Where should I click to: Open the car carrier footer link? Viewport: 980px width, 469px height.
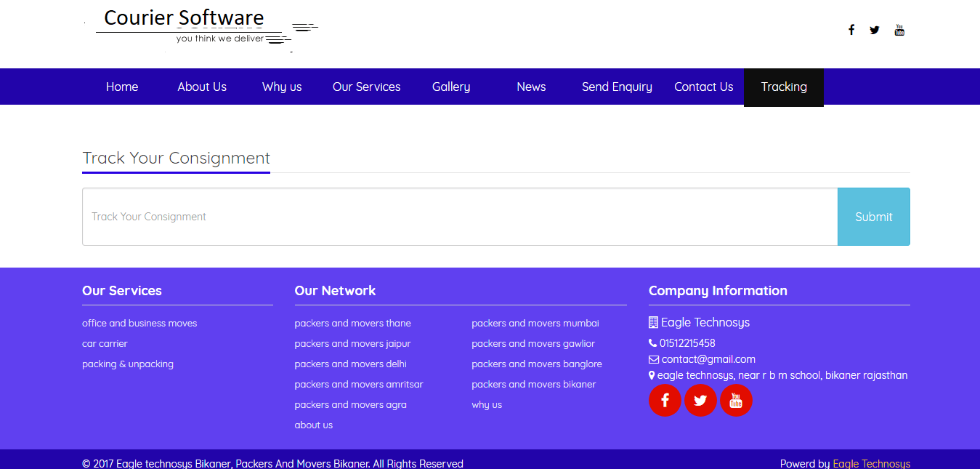[x=105, y=344]
